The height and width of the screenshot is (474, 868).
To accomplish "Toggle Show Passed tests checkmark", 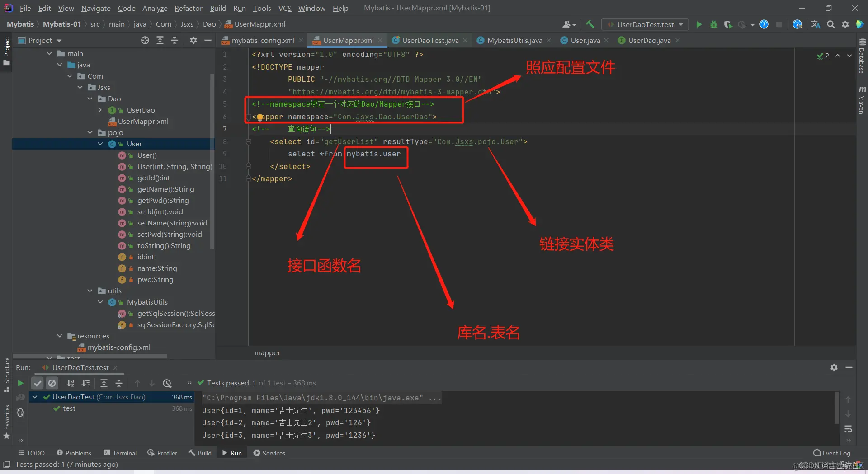I will tap(38, 383).
